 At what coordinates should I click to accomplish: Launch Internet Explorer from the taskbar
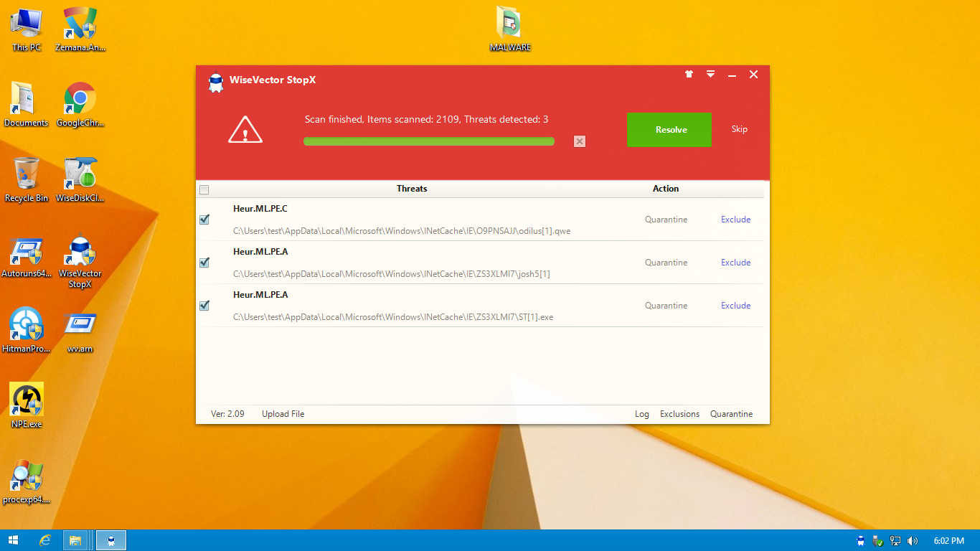click(x=45, y=540)
